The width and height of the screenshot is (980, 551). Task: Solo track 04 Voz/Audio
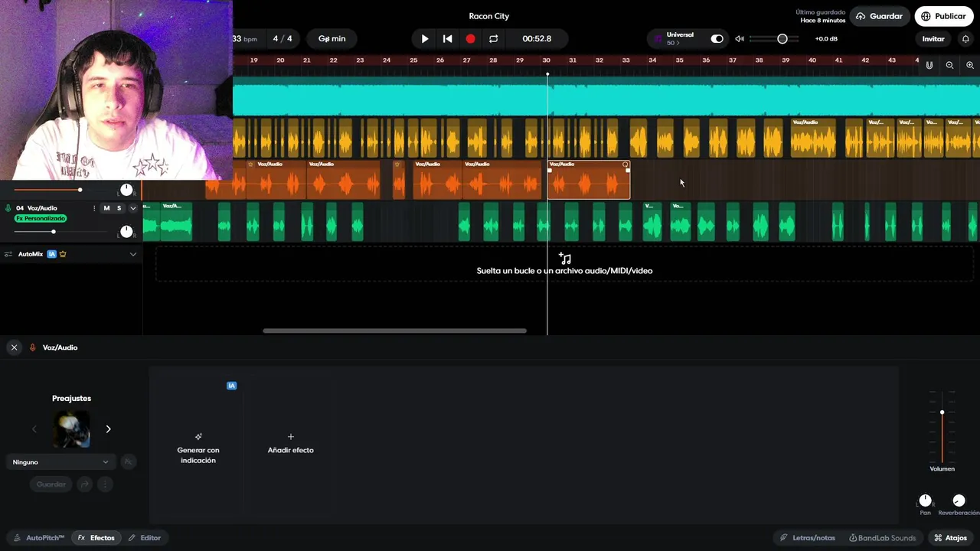pyautogui.click(x=119, y=208)
